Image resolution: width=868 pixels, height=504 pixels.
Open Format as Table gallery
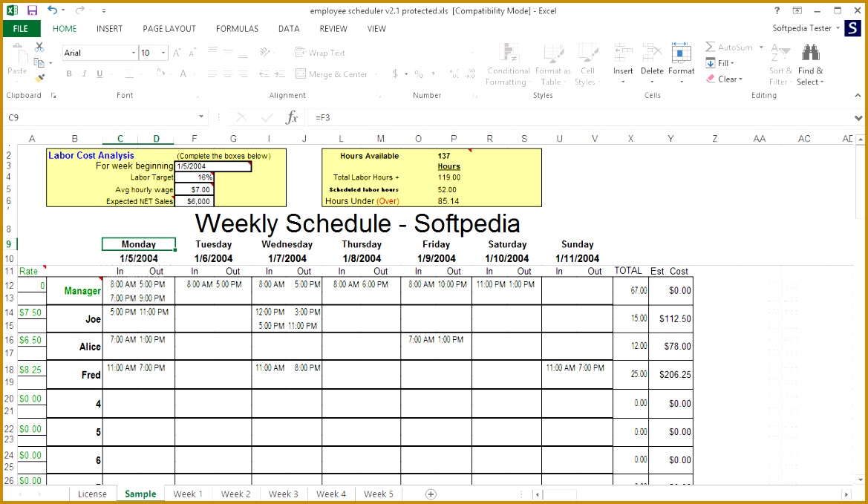point(552,65)
